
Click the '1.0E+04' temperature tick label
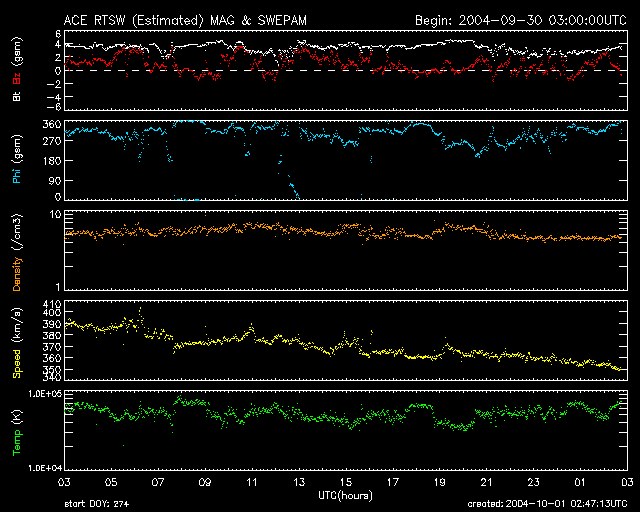[45, 468]
